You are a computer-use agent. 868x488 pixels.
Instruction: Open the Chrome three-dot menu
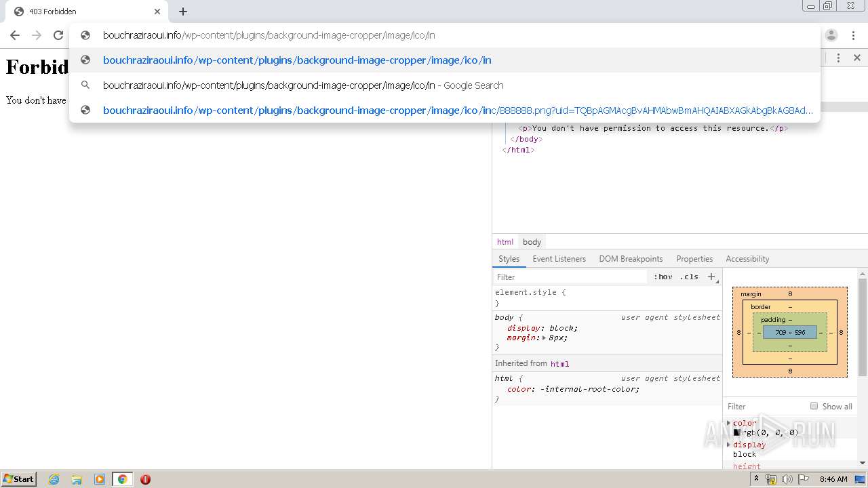click(854, 35)
